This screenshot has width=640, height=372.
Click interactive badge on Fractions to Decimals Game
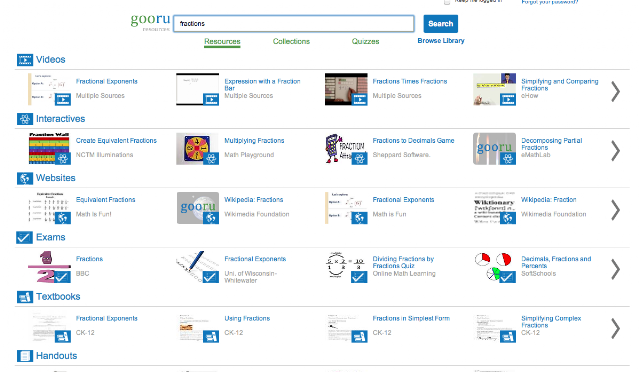[x=360, y=158]
